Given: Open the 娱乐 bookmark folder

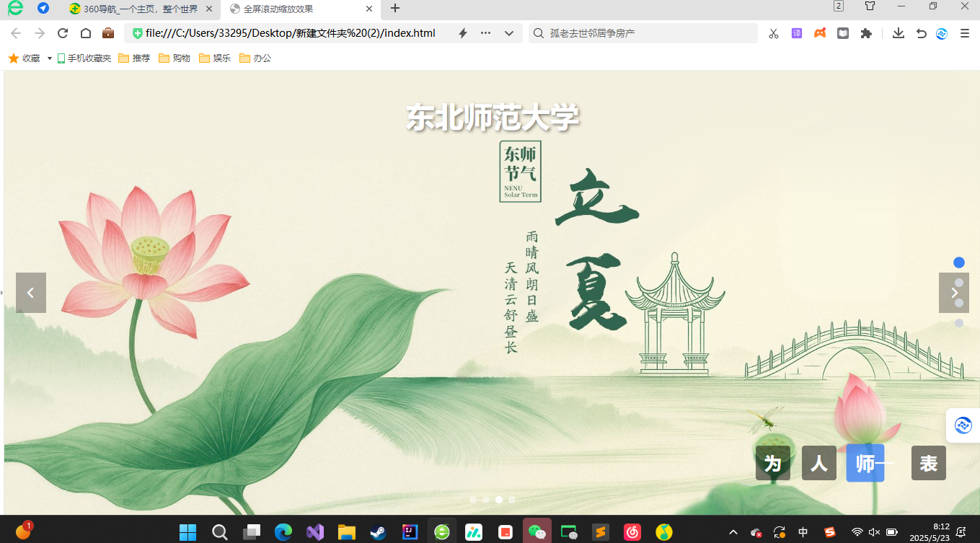Looking at the screenshot, I should click(x=215, y=58).
